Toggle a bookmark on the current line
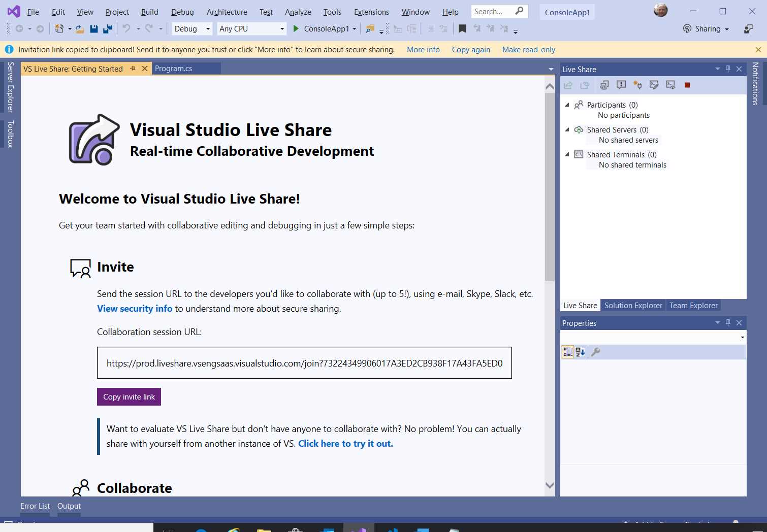This screenshot has width=767, height=532. tap(462, 29)
